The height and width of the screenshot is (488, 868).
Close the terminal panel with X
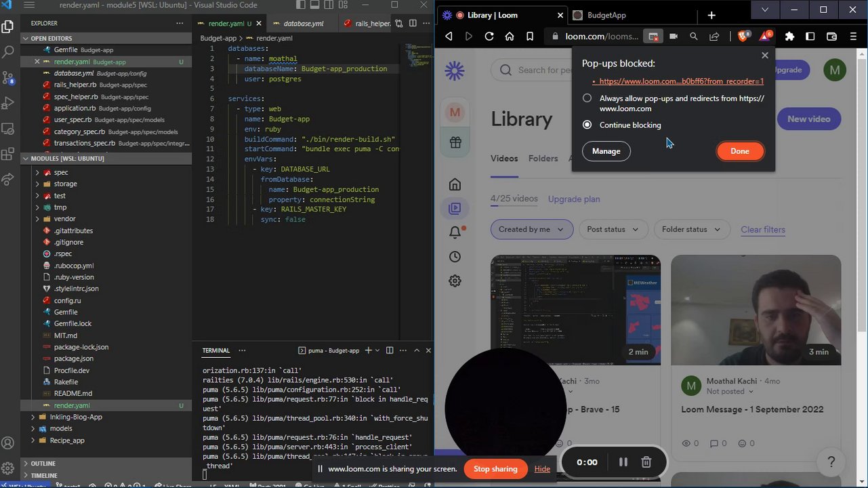click(428, 350)
